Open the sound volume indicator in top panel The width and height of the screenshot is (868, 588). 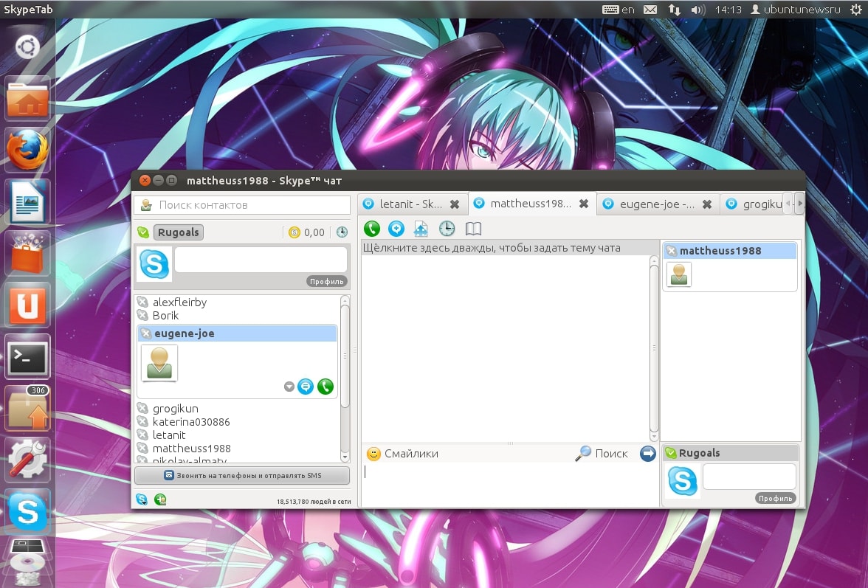click(x=698, y=10)
